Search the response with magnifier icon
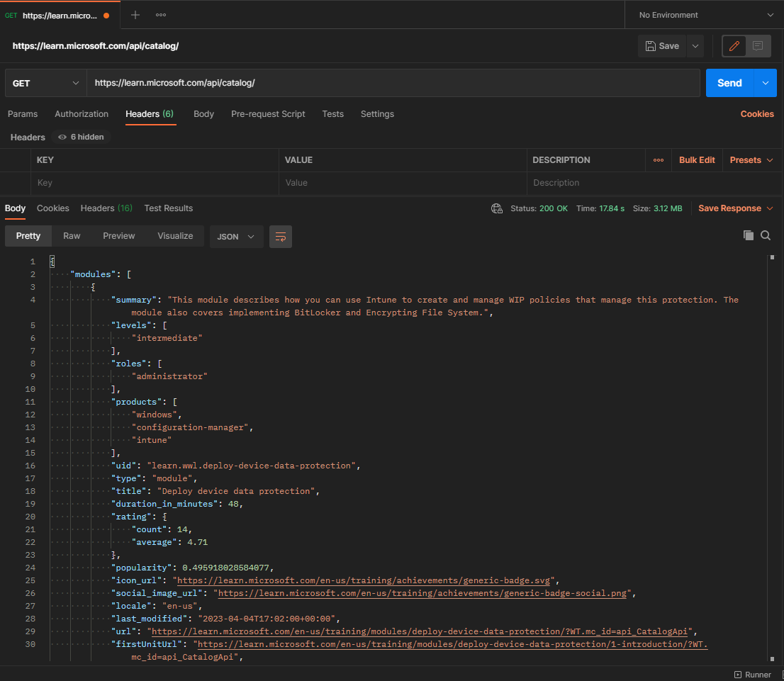The height and width of the screenshot is (681, 784). (x=766, y=235)
